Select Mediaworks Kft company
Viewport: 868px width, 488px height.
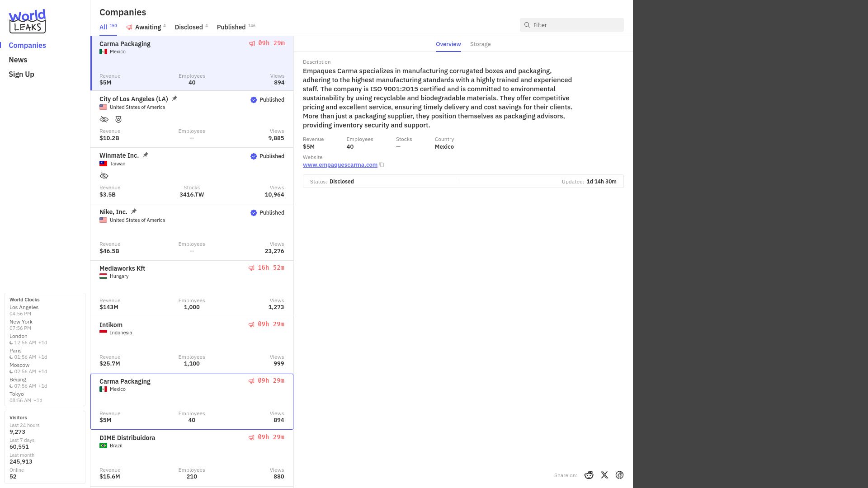coord(192,289)
